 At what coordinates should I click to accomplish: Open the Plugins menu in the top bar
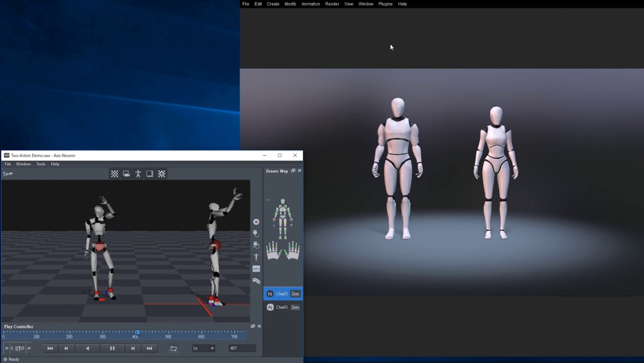(385, 4)
